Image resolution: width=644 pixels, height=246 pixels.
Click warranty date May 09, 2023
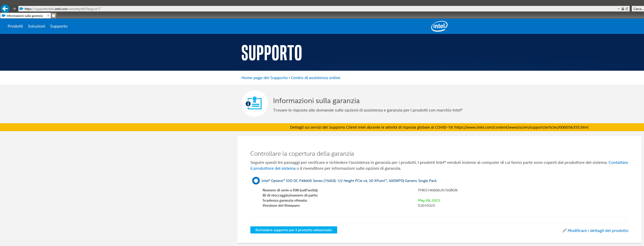[x=429, y=200]
